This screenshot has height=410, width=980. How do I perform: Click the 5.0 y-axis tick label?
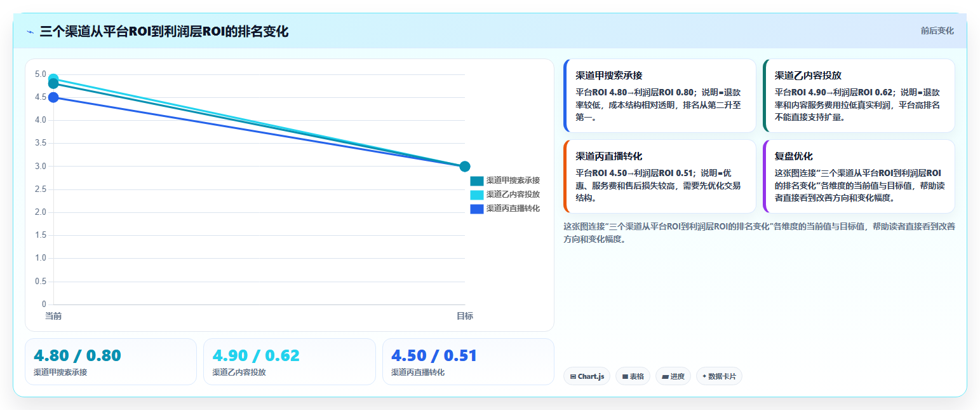tap(40, 74)
